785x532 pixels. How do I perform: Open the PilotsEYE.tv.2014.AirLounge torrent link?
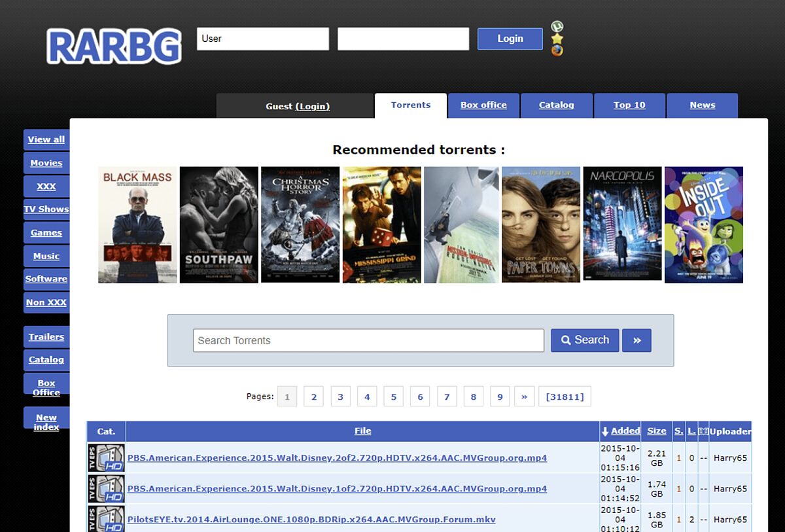(x=311, y=520)
